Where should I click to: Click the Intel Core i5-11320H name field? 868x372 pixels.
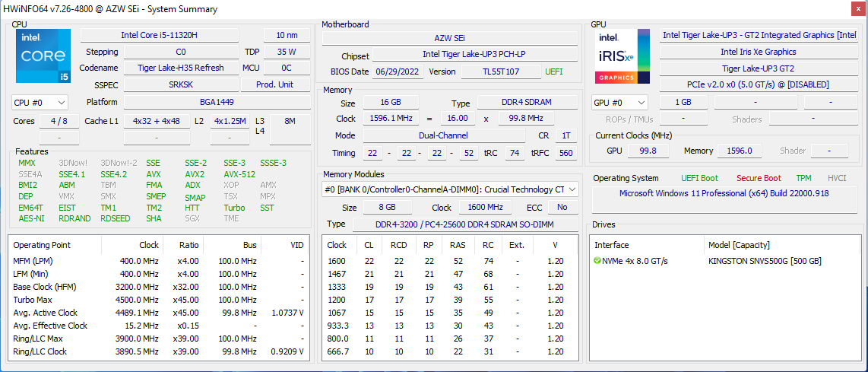[x=160, y=36]
